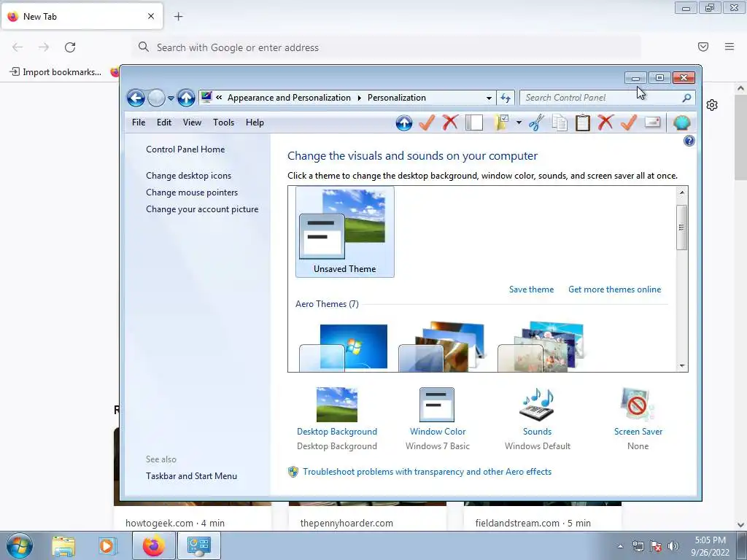This screenshot has width=747, height=560.
Task: Open Windows Start button orb
Action: coord(20,546)
